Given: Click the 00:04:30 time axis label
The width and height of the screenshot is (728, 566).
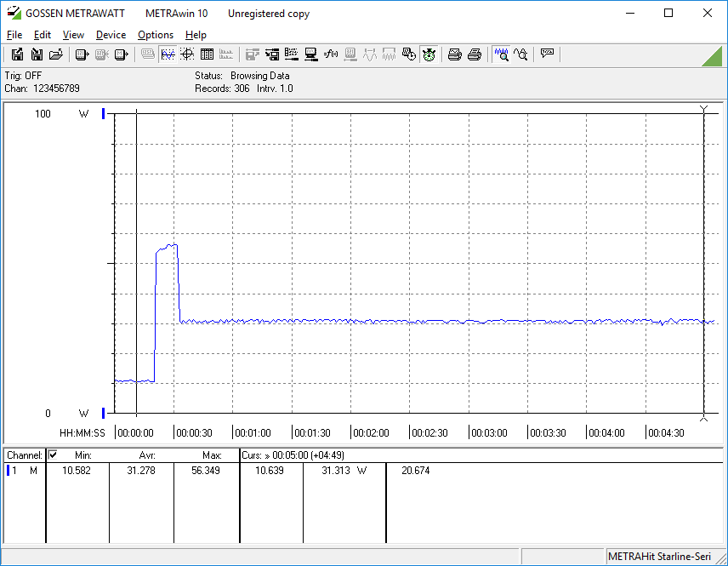Looking at the screenshot, I should point(666,432).
